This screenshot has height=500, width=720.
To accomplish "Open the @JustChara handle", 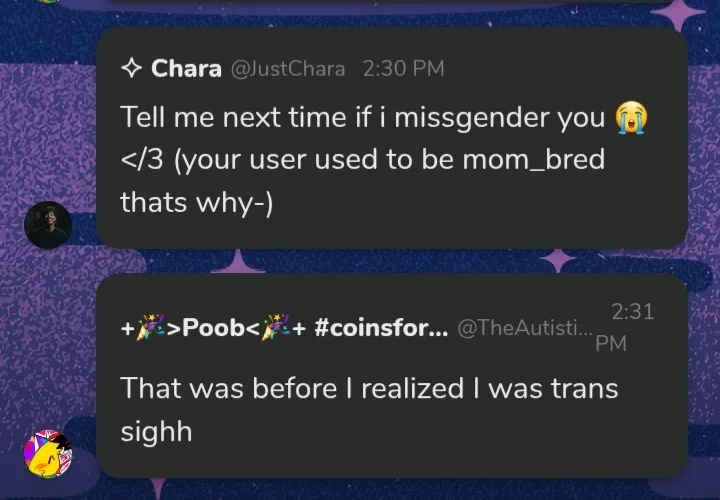I will [x=288, y=69].
